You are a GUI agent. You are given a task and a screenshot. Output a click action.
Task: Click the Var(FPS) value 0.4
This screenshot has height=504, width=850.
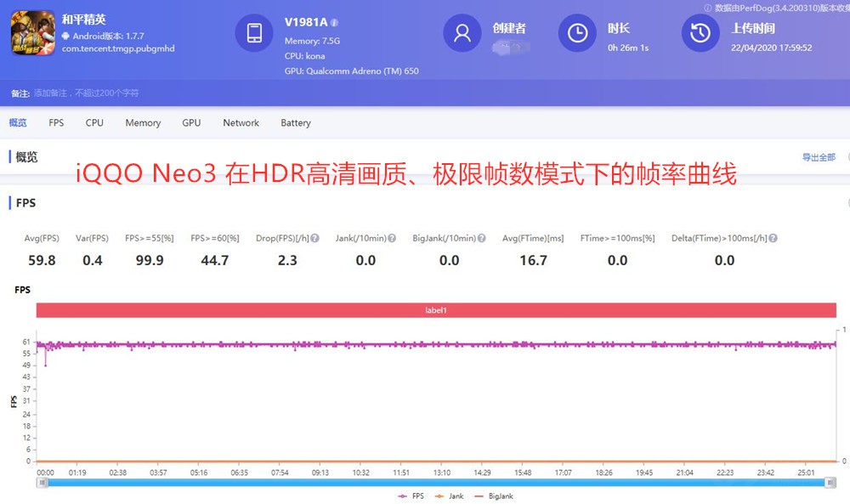(93, 261)
